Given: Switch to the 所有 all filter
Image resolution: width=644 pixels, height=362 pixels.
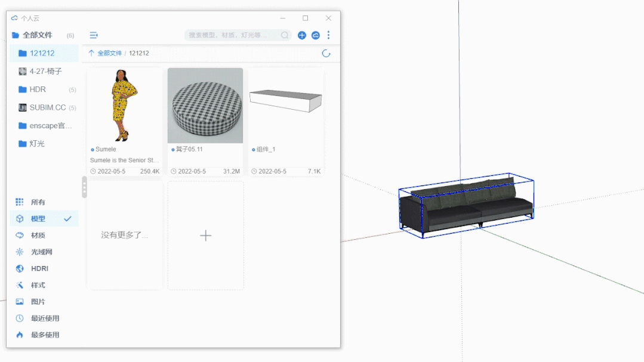Looking at the screenshot, I should (x=38, y=202).
